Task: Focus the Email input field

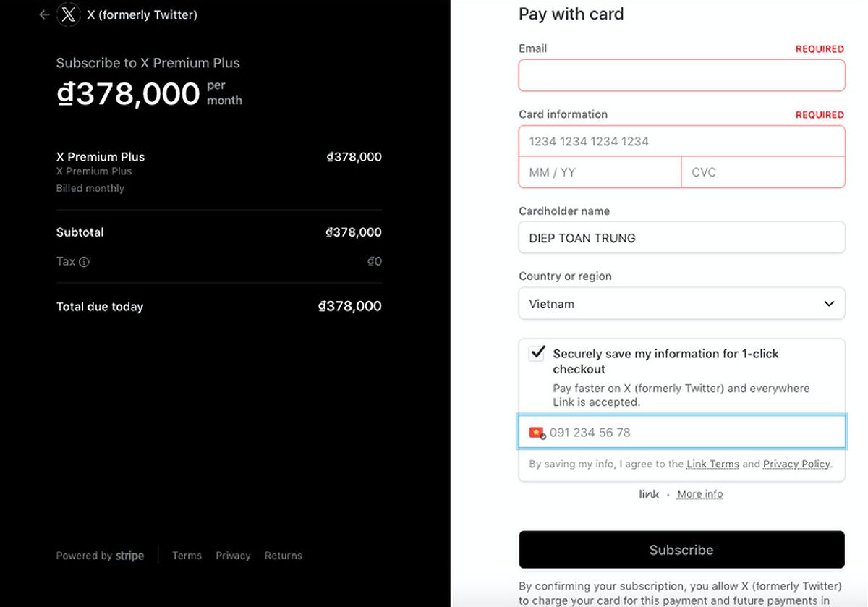Action: pyautogui.click(x=681, y=75)
